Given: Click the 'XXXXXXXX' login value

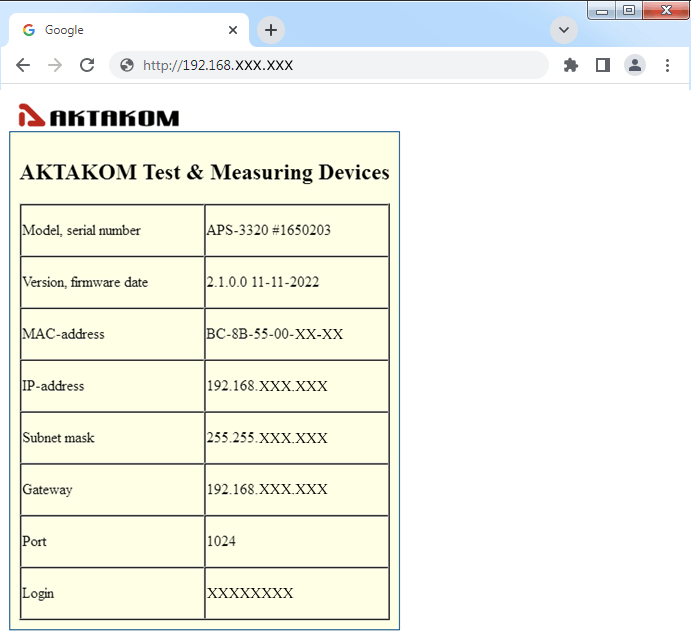Looking at the screenshot, I should pos(250,593).
